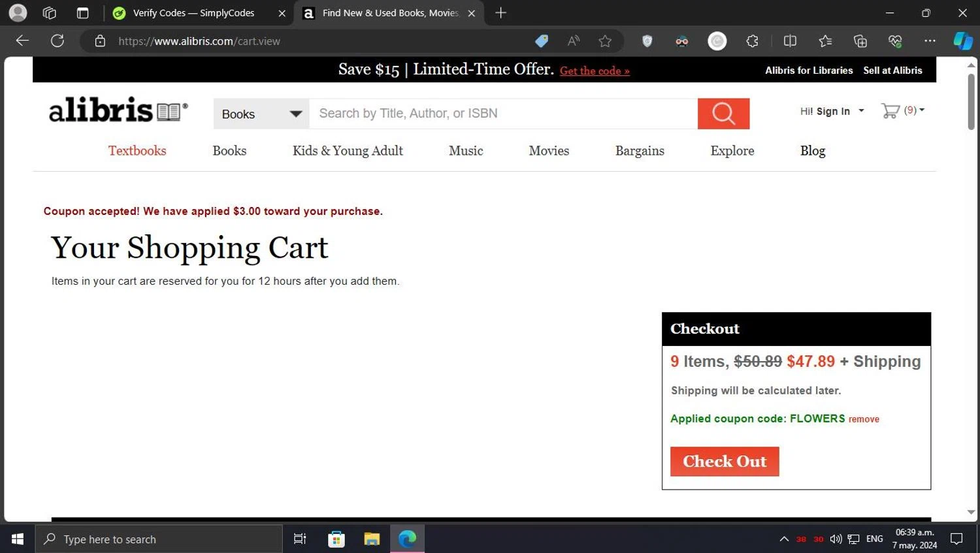The image size is (980, 553).
Task: Click the orange search magnifier button
Action: (x=723, y=114)
